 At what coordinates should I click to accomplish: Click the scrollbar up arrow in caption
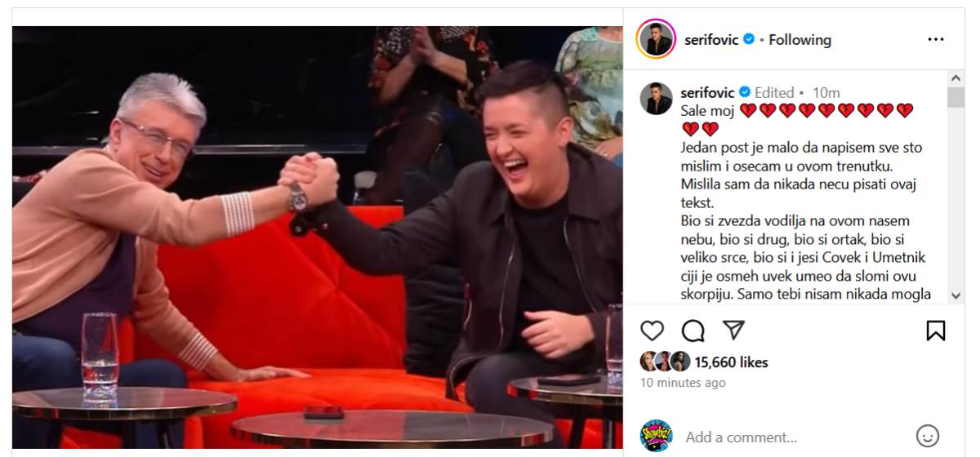tap(955, 78)
